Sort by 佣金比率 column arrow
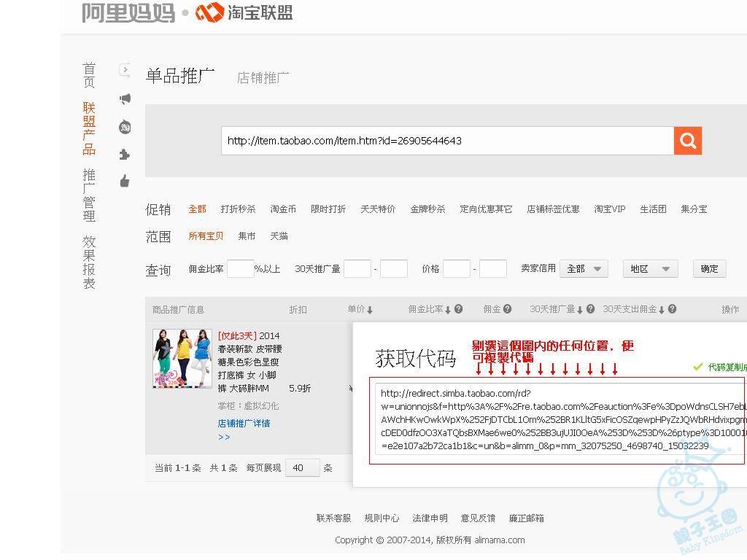Image resolution: width=747 pixels, height=560 pixels. click(x=448, y=310)
